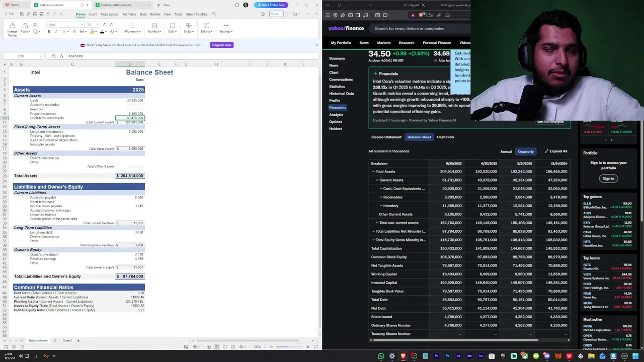Screen dimensions: 644x362
Task: Open the Data ribbon tab
Action: point(143,14)
